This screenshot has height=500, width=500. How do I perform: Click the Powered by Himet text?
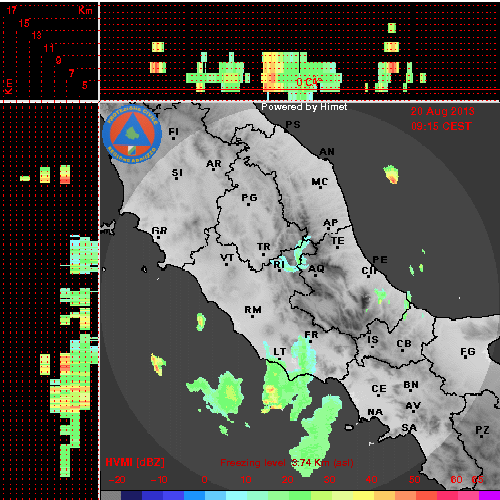pos(304,107)
